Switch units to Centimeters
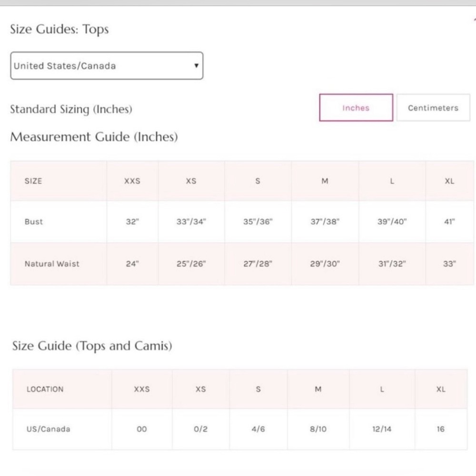This screenshot has width=476, height=476. 433,108
